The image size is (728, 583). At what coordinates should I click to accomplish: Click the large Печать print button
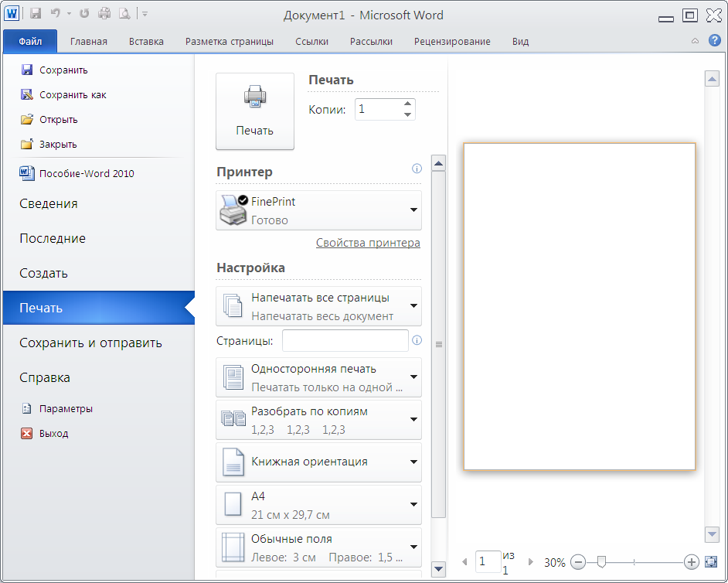(255, 111)
